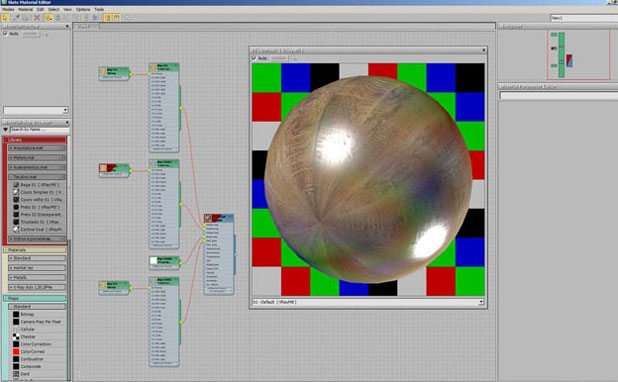Viewport: 618px width, 382px height.
Task: Expand the Acabamentos.mat library
Action: point(37,167)
